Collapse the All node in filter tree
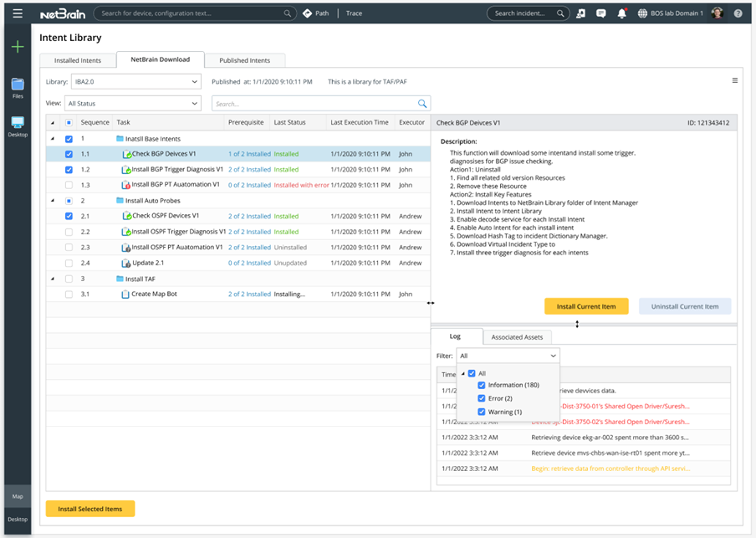The image size is (756, 538). (463, 373)
